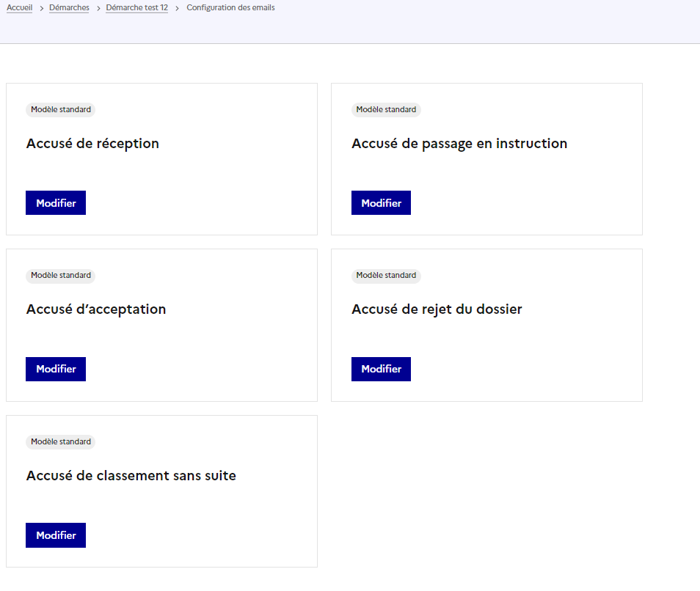Select the Accusé de classement sans suite title
700x591 pixels.
coord(131,476)
